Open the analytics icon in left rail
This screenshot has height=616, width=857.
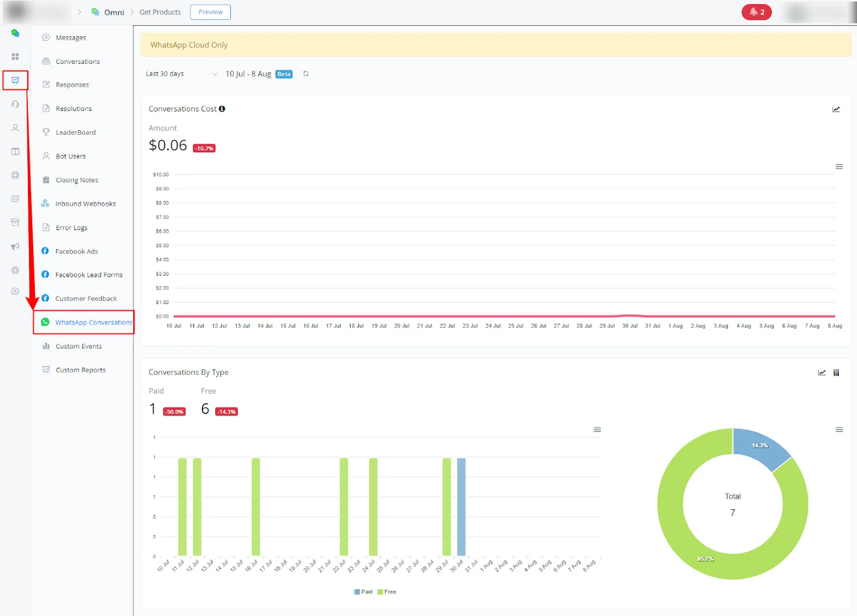(x=15, y=80)
